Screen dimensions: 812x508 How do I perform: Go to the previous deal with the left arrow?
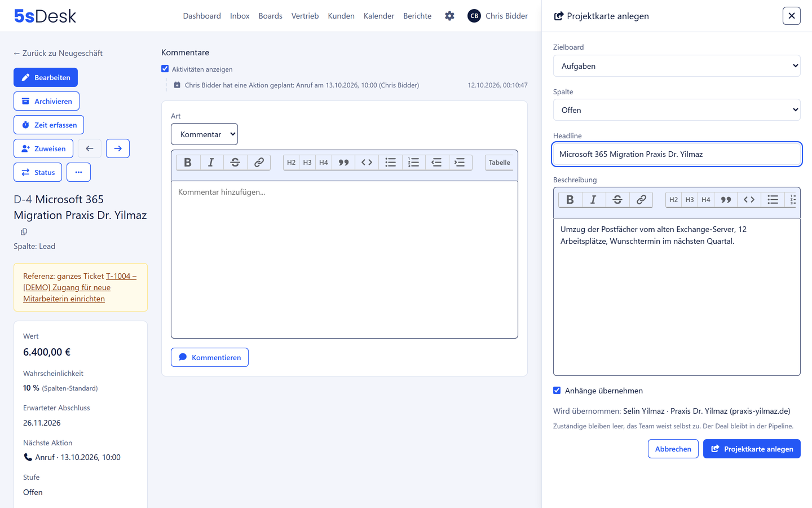coord(90,148)
